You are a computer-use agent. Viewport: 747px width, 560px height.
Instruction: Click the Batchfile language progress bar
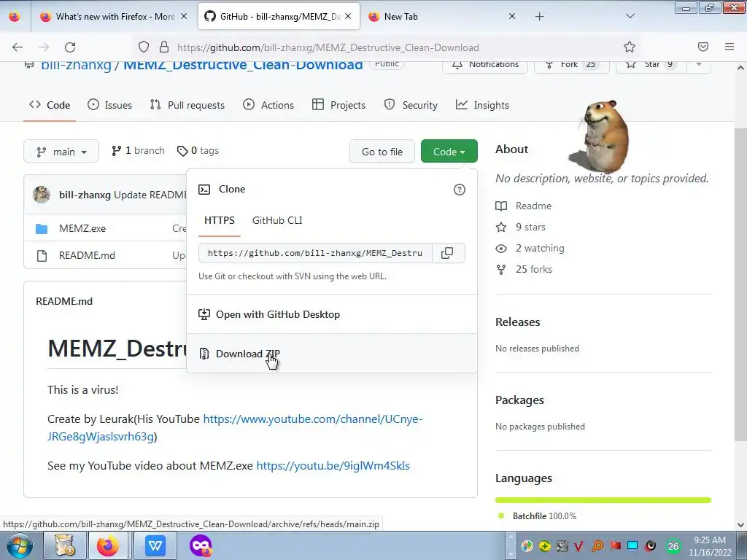[x=603, y=500]
